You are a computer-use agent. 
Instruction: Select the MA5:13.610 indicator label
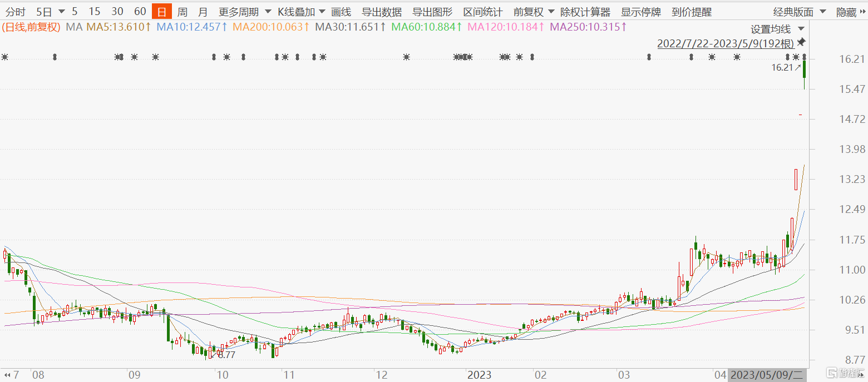click(119, 27)
